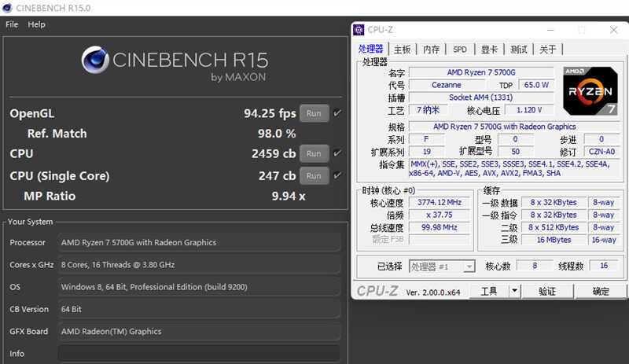Click the x 37.75 multiplier value
Viewport: 629px width, 364px height.
(x=440, y=215)
